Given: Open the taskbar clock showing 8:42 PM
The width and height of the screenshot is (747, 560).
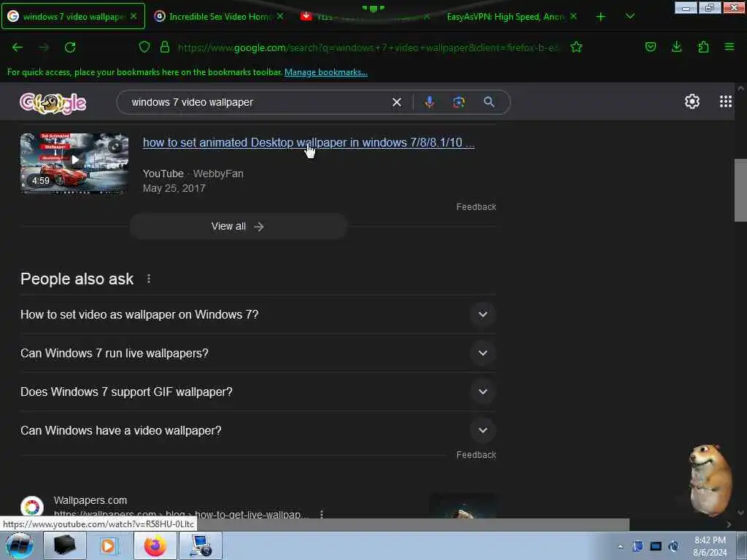Looking at the screenshot, I should 710,546.
